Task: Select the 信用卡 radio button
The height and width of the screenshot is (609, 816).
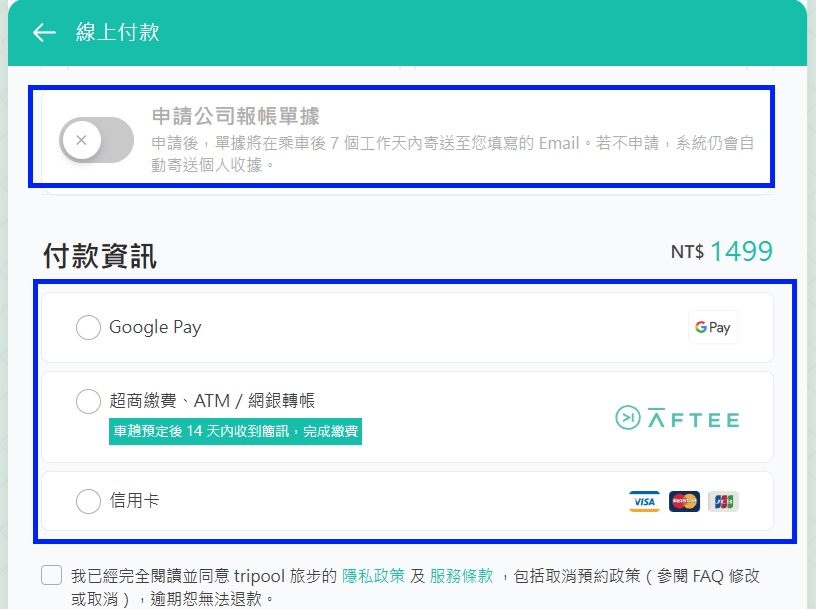Action: coord(88,501)
